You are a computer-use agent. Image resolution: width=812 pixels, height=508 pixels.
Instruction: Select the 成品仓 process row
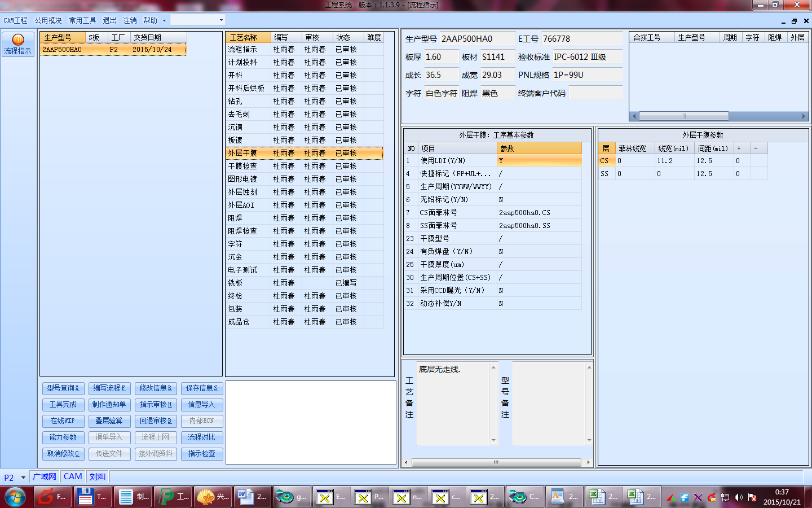click(304, 322)
